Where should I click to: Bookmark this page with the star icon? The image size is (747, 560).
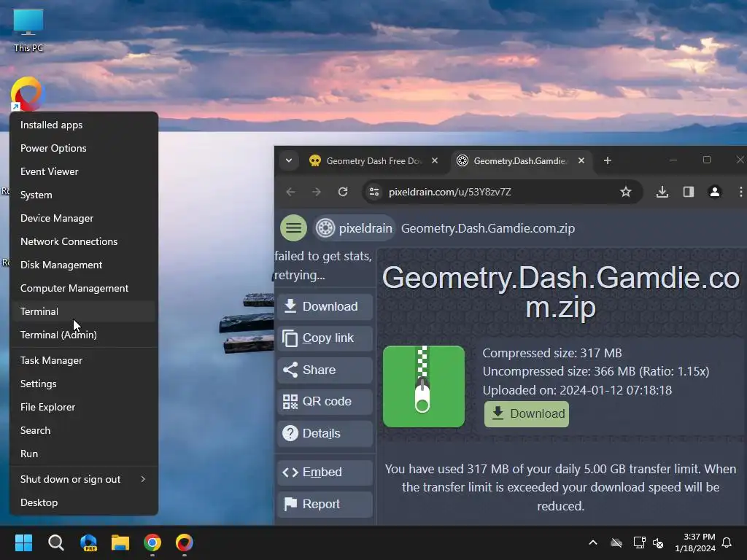point(625,192)
